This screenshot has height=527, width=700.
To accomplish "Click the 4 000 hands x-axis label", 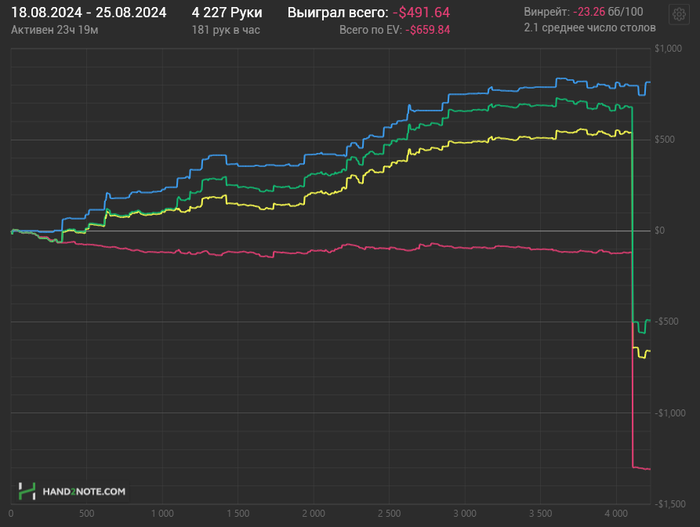I will (616, 514).
